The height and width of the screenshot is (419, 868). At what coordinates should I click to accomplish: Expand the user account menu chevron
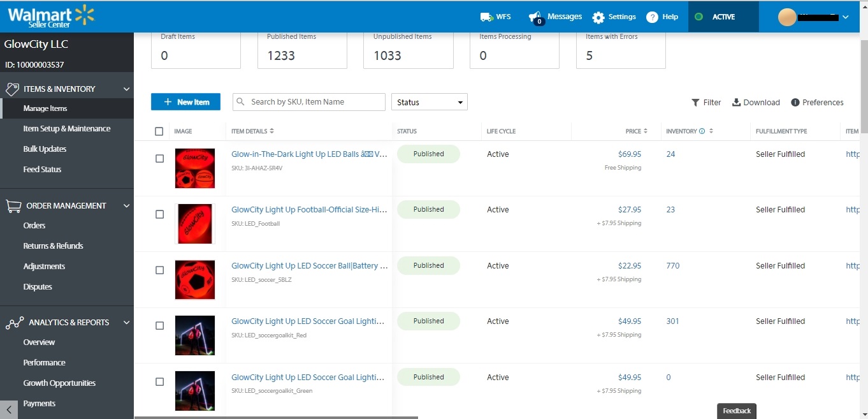coord(846,17)
